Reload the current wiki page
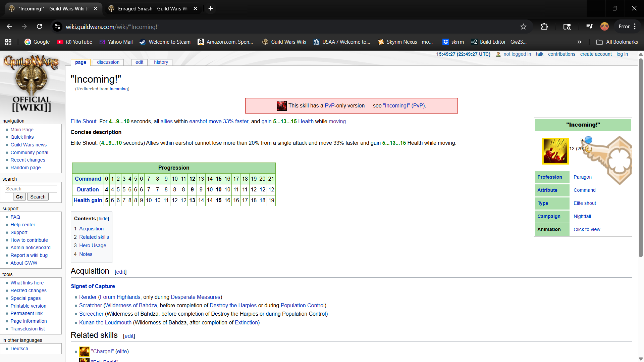Image resolution: width=644 pixels, height=362 pixels. (x=40, y=27)
